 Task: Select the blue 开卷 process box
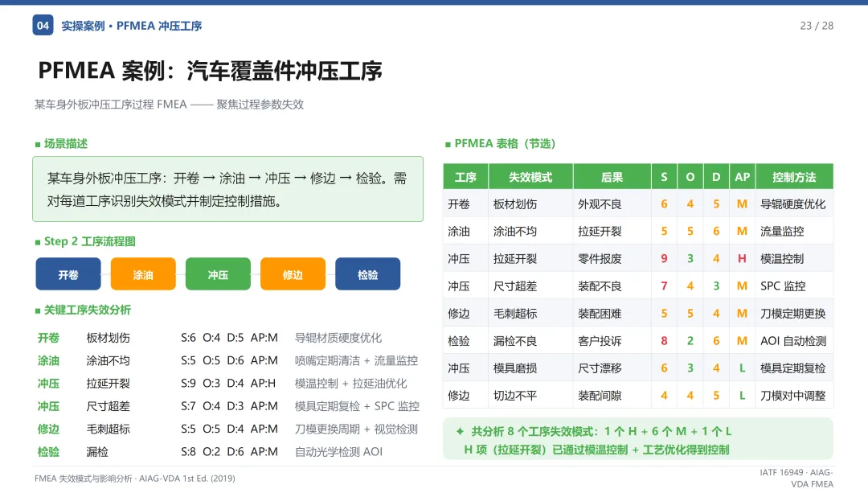pyautogui.click(x=68, y=274)
